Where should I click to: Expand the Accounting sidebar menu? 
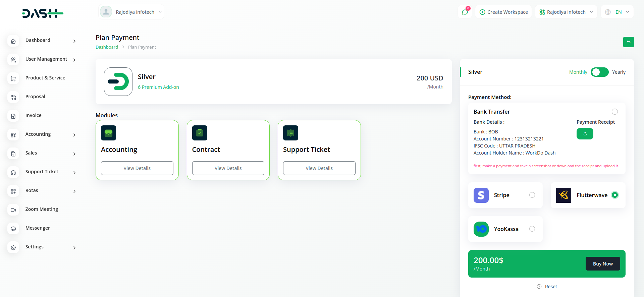click(x=42, y=134)
